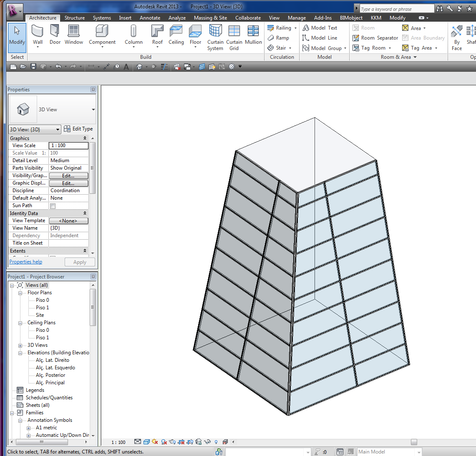This screenshot has height=456, width=476.
Task: Click Reveal Hidden Elements lightbulb
Action: [215, 441]
